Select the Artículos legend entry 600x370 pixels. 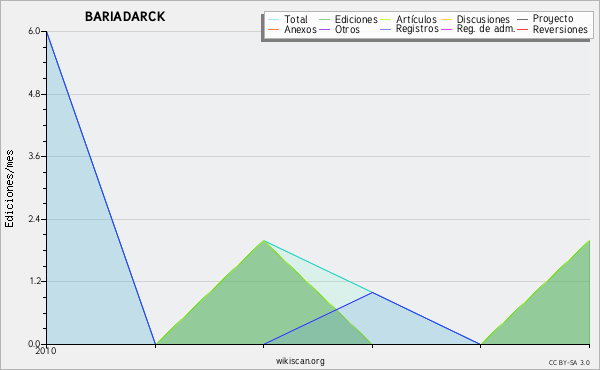tap(416, 19)
